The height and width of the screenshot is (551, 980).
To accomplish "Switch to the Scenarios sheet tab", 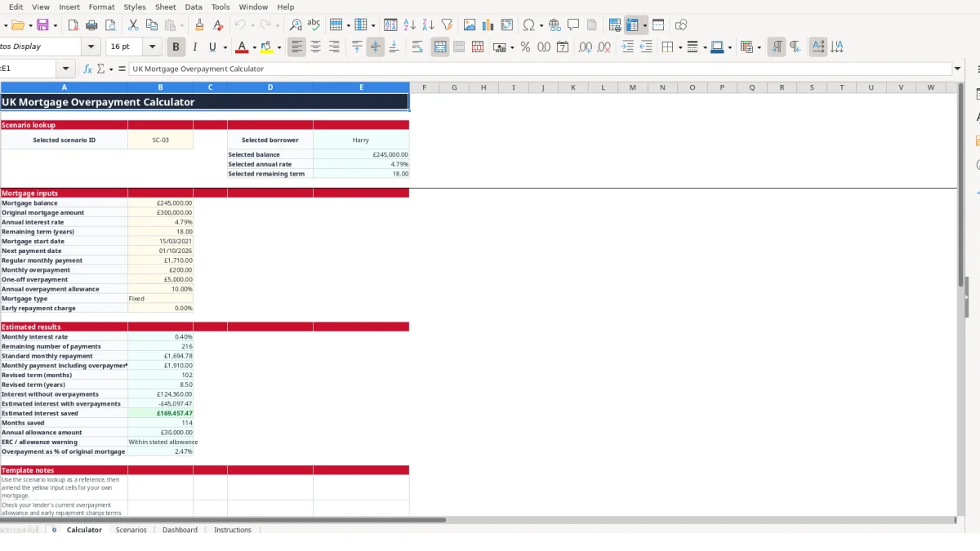I will coord(131,530).
